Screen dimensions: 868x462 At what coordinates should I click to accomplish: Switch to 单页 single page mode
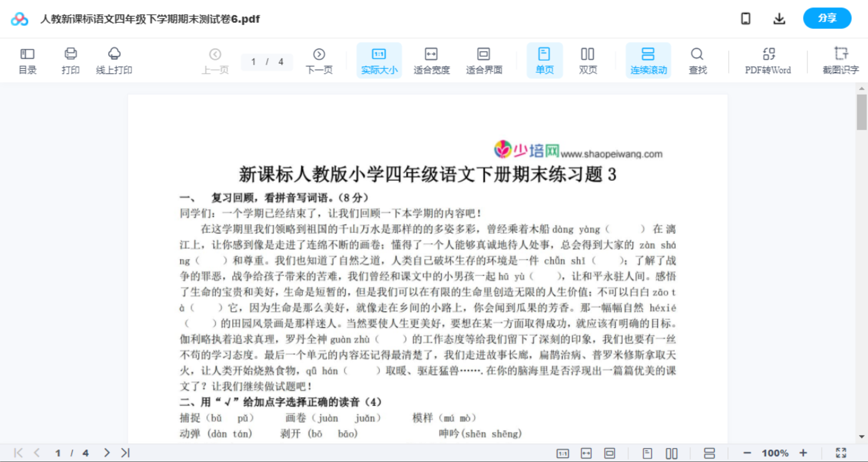pos(544,60)
